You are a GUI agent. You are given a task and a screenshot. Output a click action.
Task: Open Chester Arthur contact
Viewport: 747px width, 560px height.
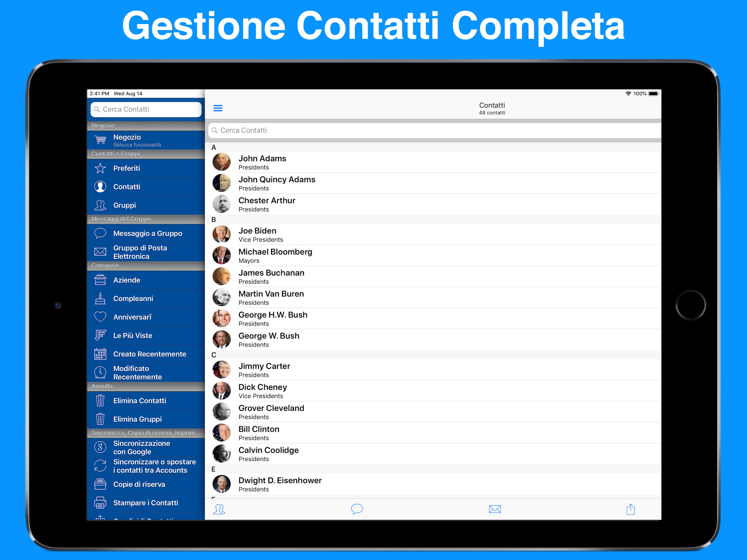[433, 204]
